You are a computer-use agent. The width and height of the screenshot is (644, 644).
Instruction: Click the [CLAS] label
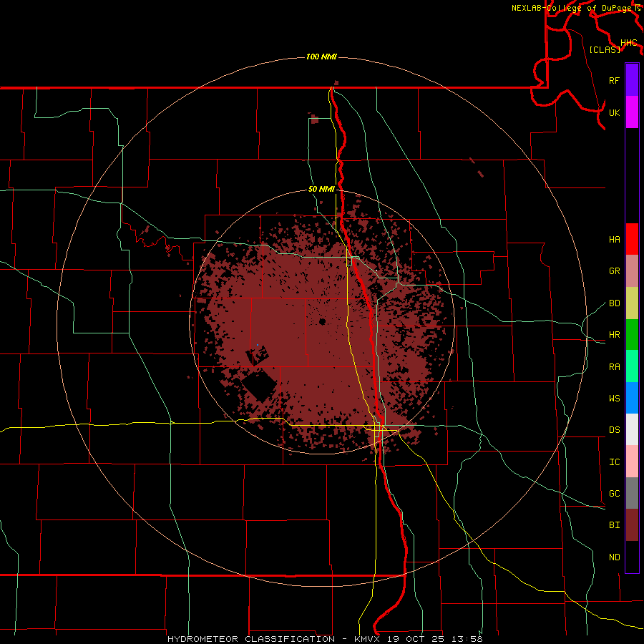point(605,49)
